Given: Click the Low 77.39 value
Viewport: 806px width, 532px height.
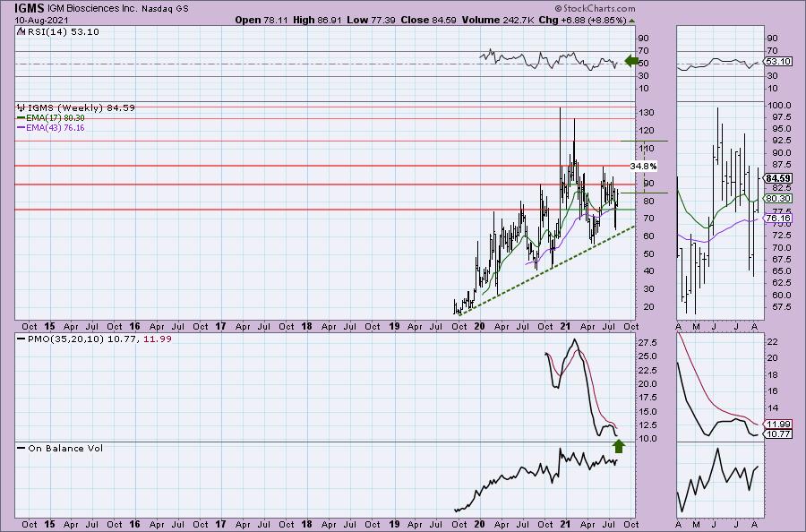Looking at the screenshot, I should [370, 20].
